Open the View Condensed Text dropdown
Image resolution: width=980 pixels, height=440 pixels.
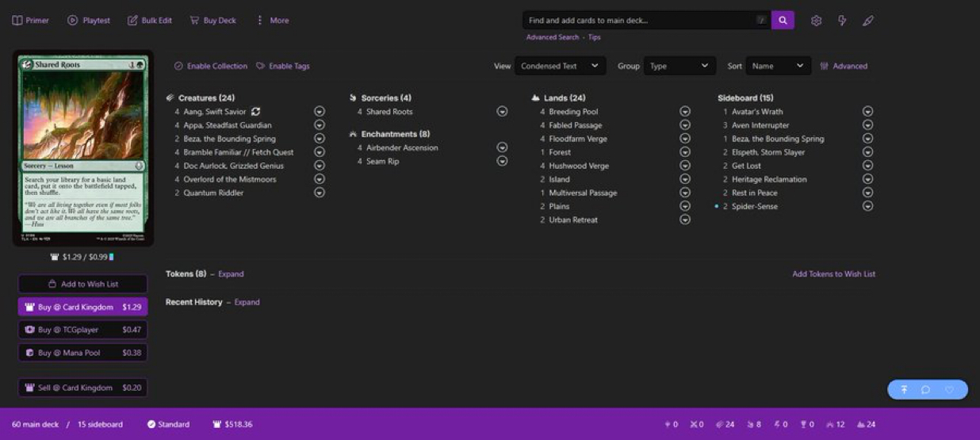pyautogui.click(x=560, y=66)
